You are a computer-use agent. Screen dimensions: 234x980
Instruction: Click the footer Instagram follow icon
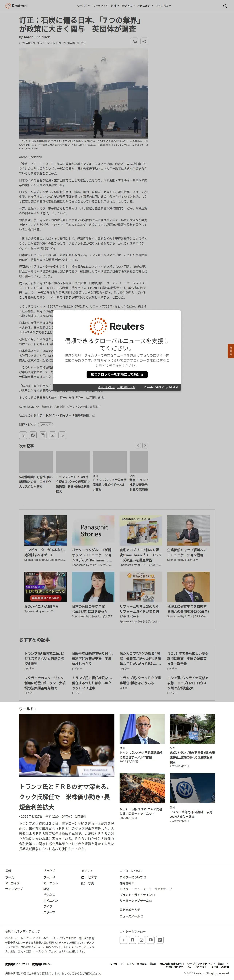tap(142, 940)
